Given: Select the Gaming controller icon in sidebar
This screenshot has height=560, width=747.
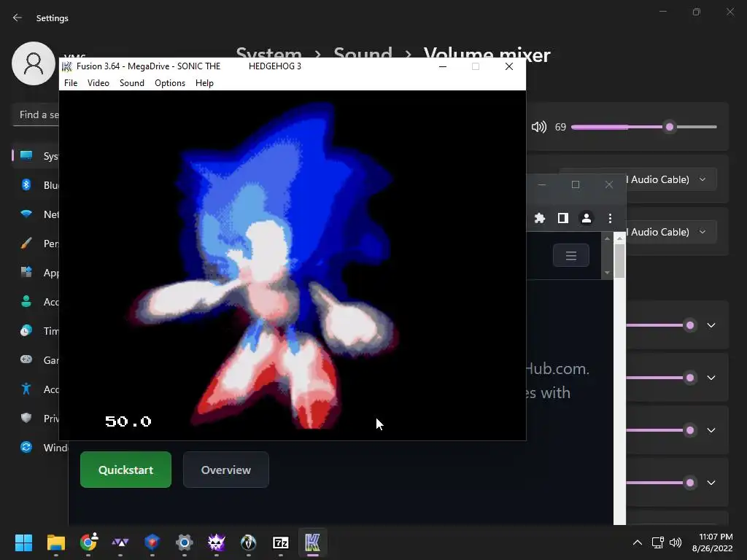Looking at the screenshot, I should pos(26,359).
